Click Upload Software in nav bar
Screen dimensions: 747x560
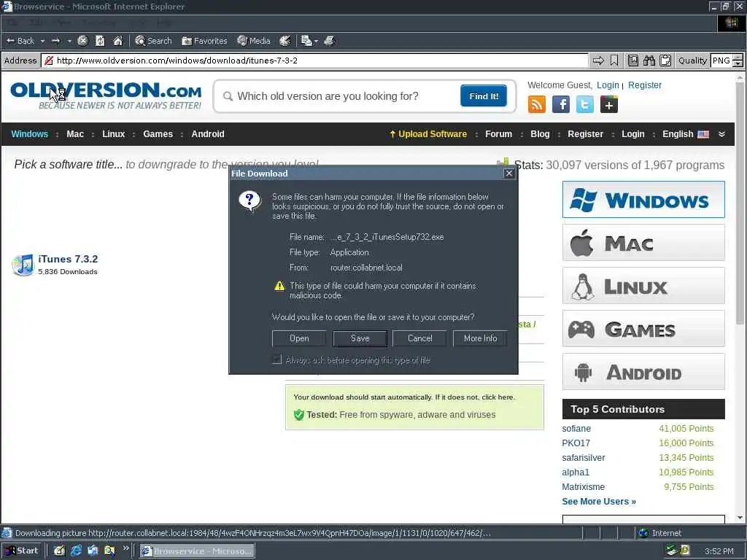(427, 134)
